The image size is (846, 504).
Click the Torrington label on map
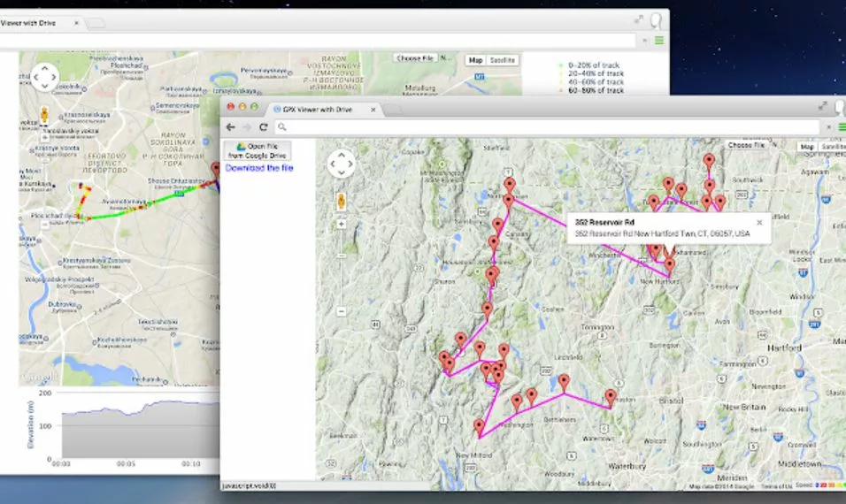click(x=598, y=326)
